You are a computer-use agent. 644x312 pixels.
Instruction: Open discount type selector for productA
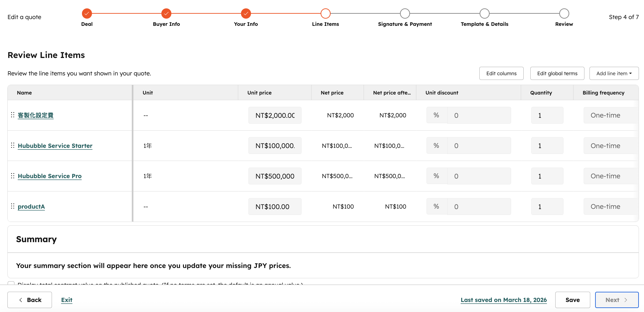(x=436, y=207)
